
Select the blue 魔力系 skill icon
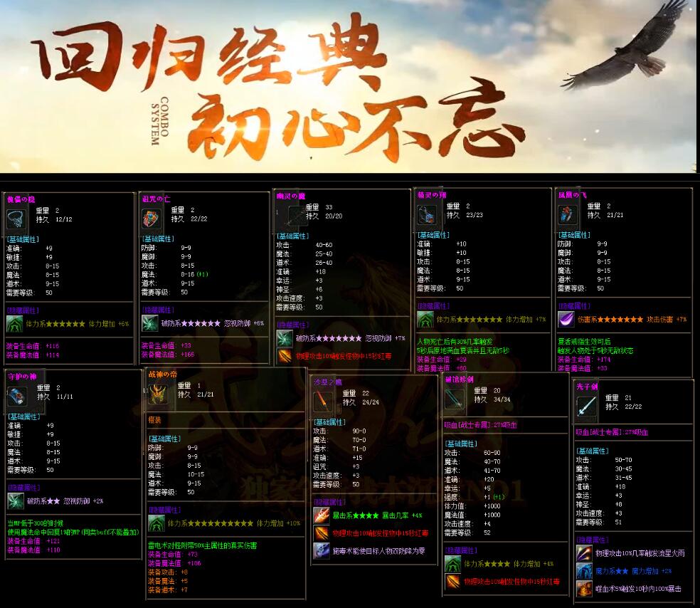point(584,571)
